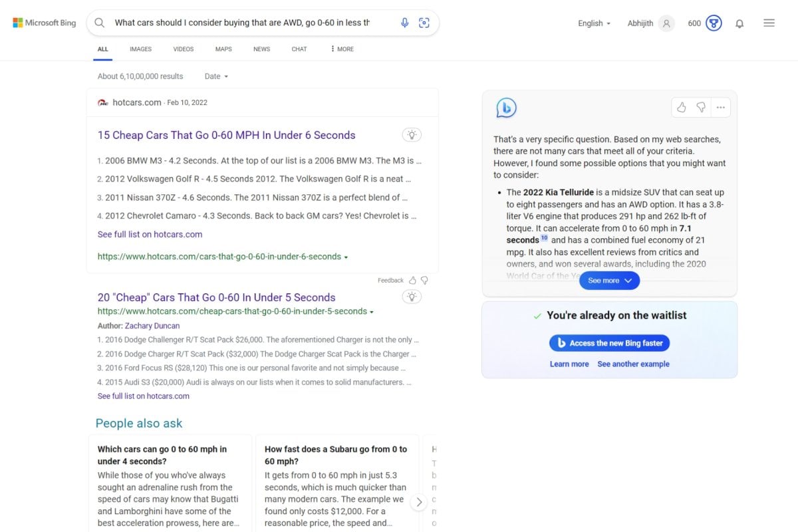Click the microphone voice search icon
The image size is (798, 532).
coord(404,23)
